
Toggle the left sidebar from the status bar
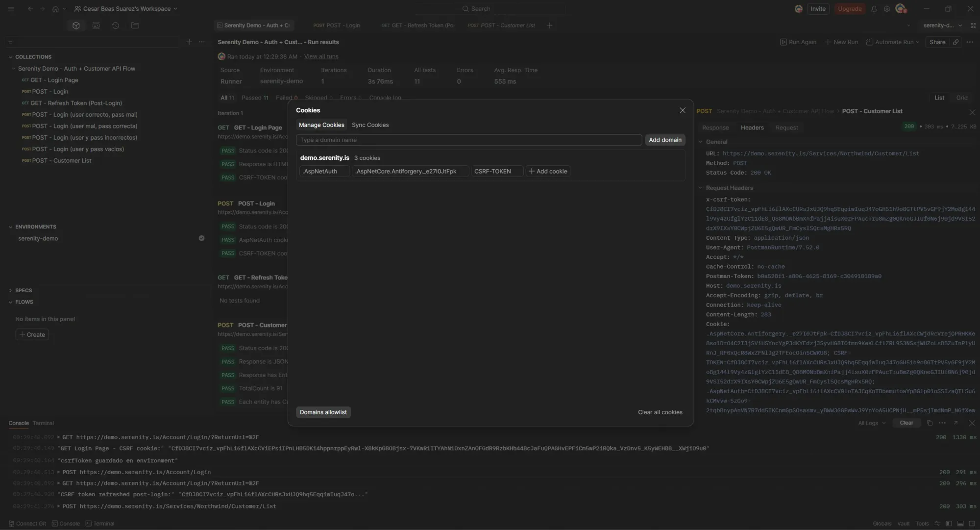949,524
